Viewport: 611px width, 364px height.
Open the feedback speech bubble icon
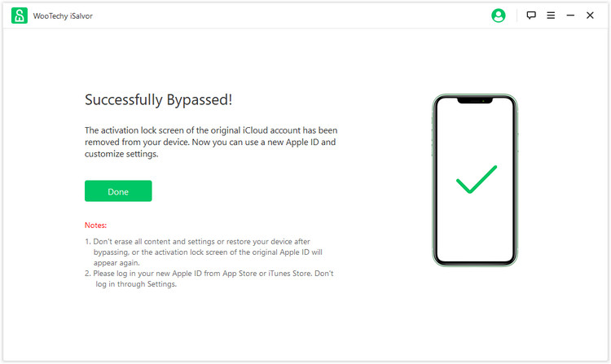tap(531, 15)
